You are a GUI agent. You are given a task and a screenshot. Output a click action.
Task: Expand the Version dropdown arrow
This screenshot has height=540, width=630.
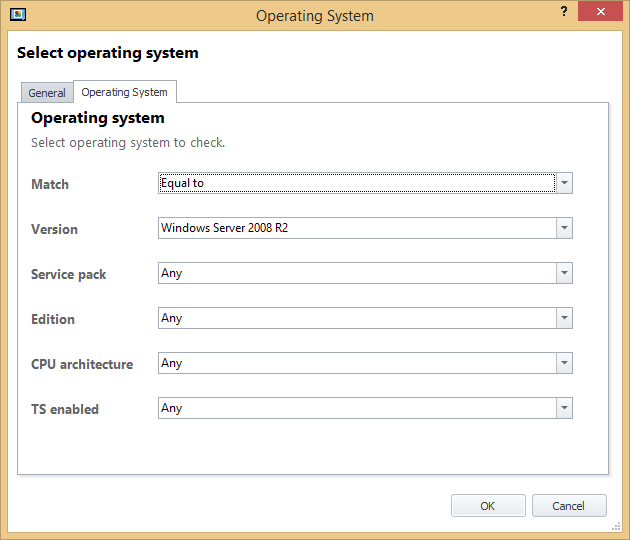(x=564, y=228)
